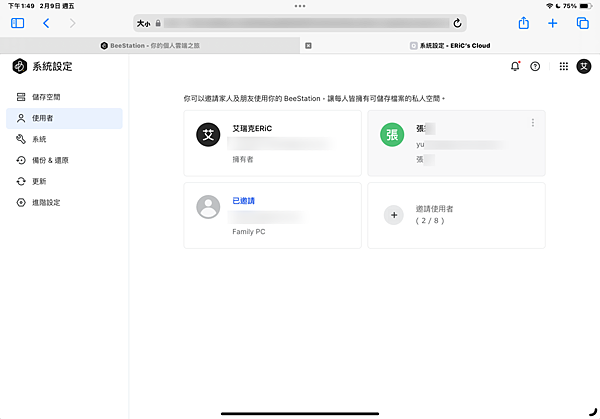
Task: Open 系統 settings section
Action: (64, 139)
